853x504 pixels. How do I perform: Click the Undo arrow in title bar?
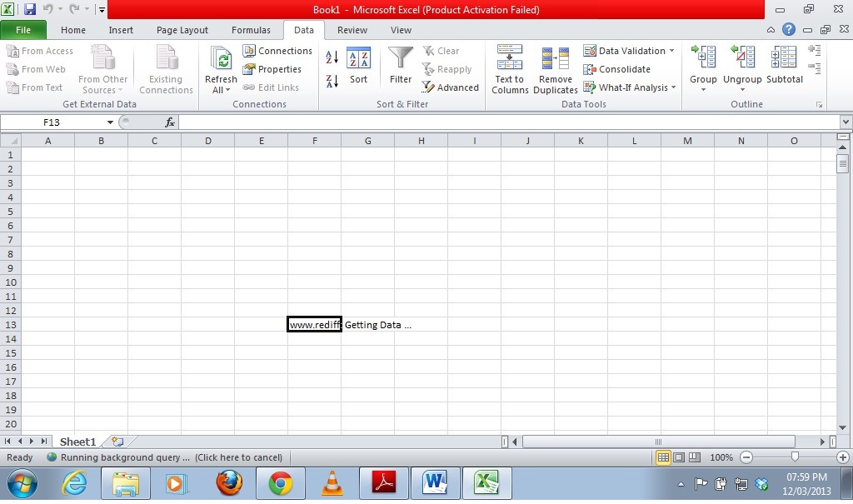point(47,9)
